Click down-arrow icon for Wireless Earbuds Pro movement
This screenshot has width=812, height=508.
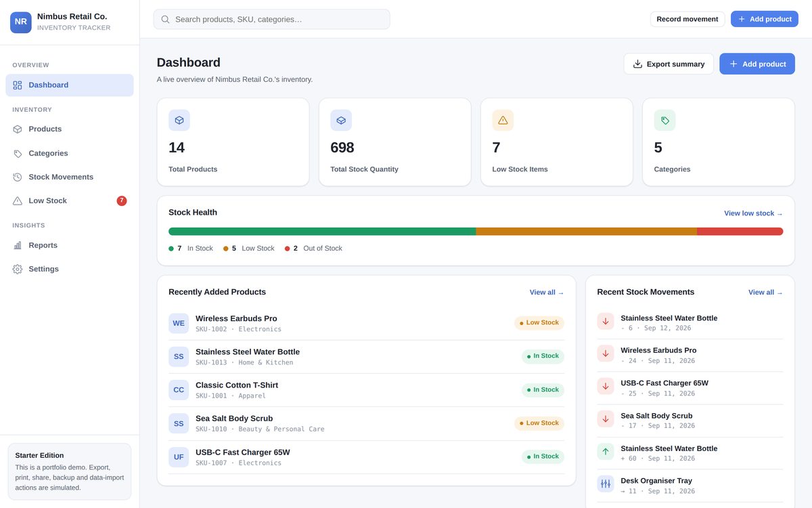[606, 354]
